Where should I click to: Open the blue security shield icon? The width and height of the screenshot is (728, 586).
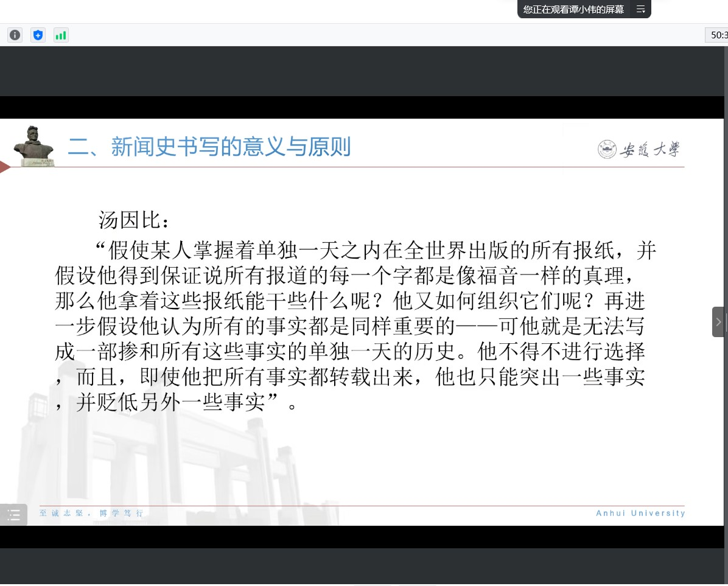(x=38, y=35)
